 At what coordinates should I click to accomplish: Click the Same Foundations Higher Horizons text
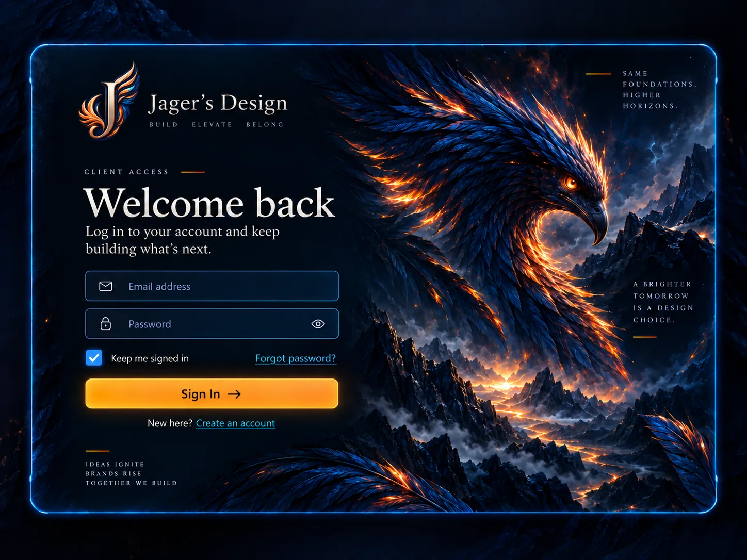click(660, 90)
